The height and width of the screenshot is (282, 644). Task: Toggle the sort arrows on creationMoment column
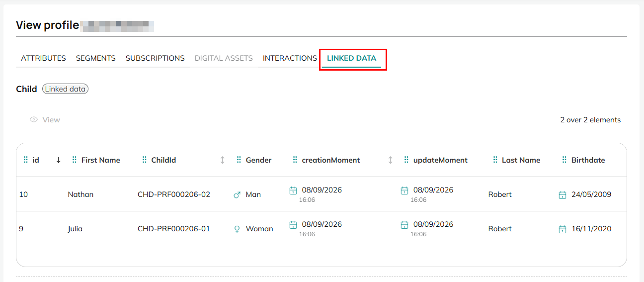(391, 160)
